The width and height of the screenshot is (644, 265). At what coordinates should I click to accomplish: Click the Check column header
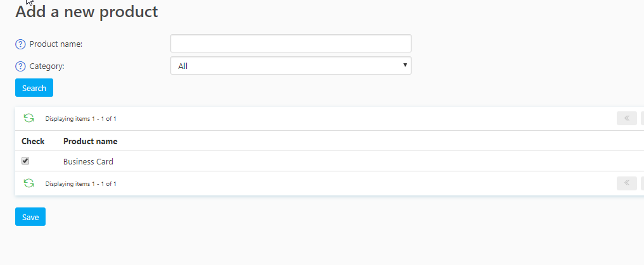(x=33, y=141)
